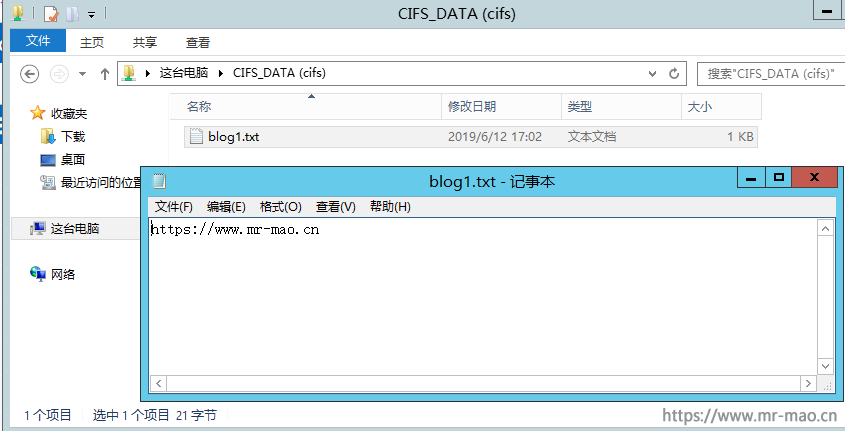Switch to the 查看 ribbon tab

tap(197, 43)
